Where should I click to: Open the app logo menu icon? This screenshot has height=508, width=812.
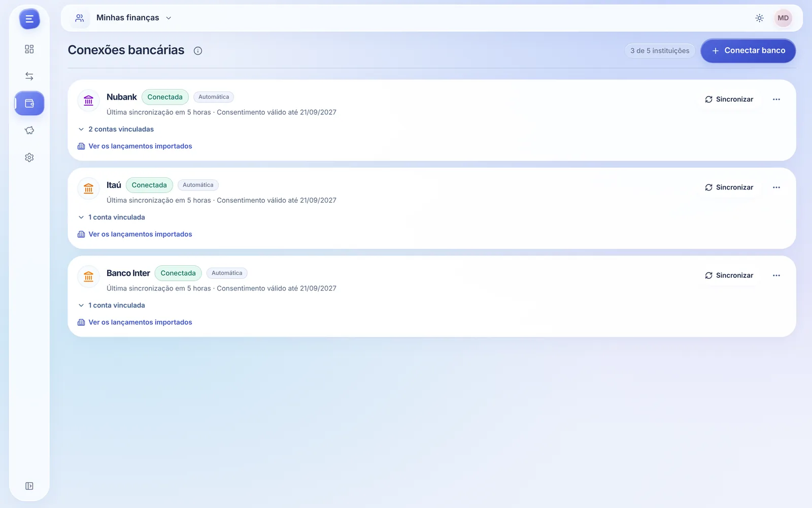pos(29,19)
